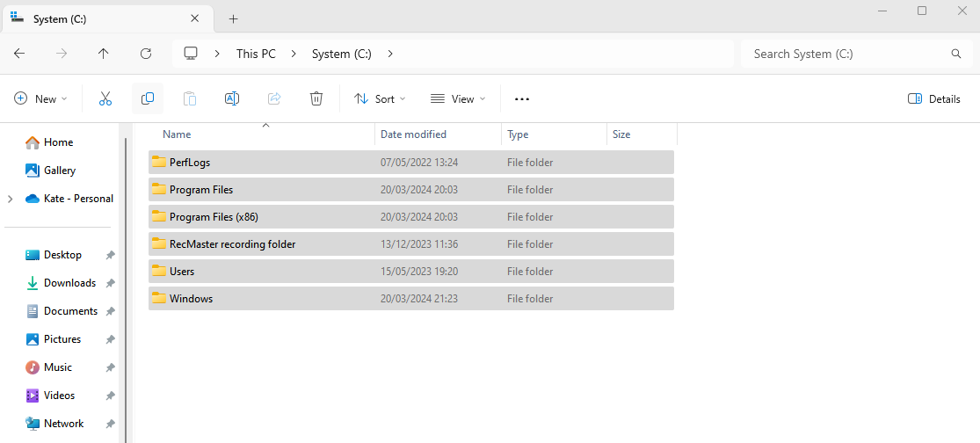Click the Cut scissors icon

[105, 99]
